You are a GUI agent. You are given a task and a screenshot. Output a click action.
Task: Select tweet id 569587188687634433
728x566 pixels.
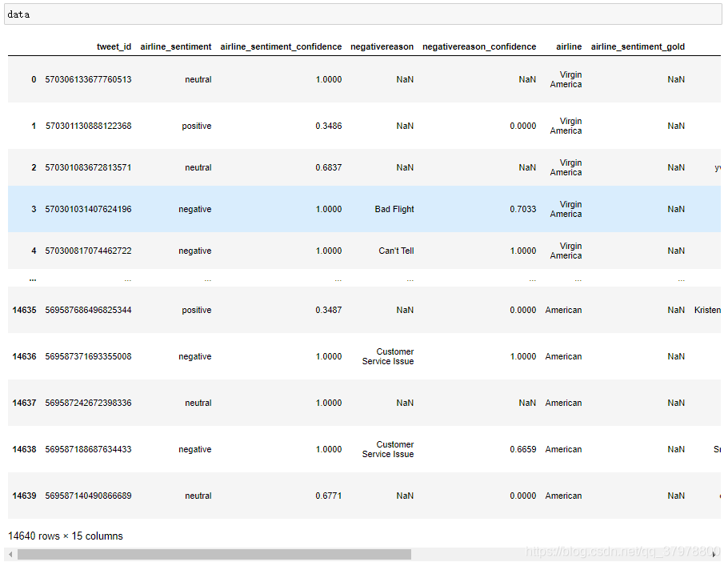point(88,449)
